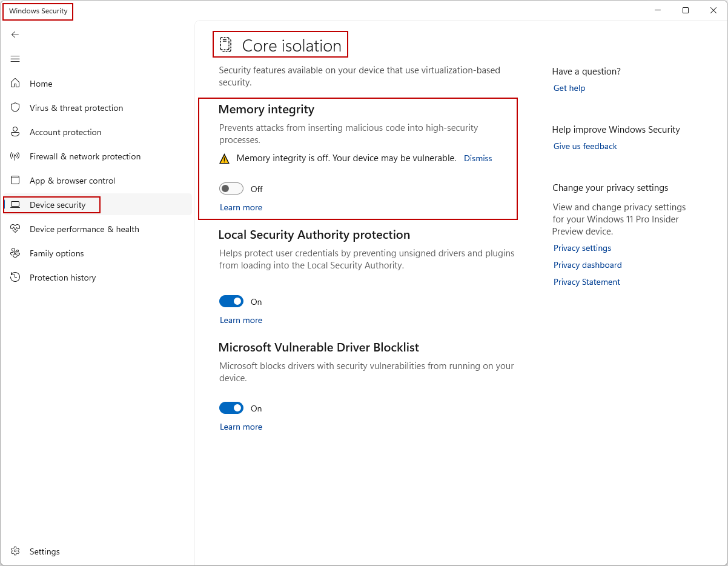The width and height of the screenshot is (728, 566).
Task: Click Local Security Authority protection heading
Action: (314, 235)
